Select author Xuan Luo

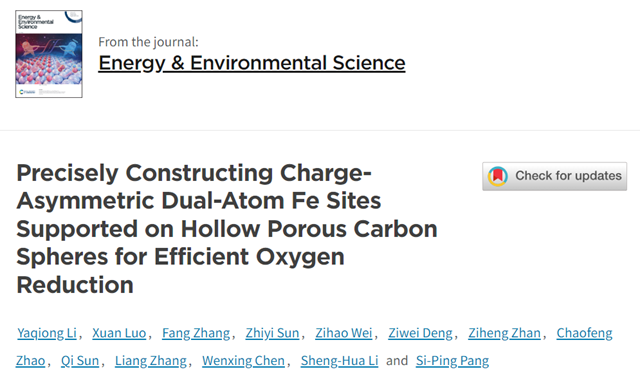tap(119, 333)
